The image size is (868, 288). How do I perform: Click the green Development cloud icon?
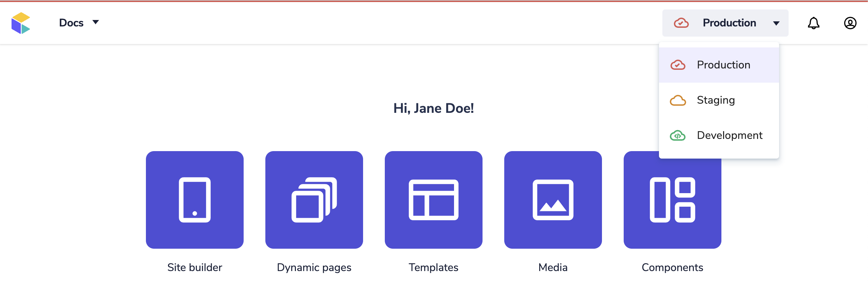click(x=678, y=136)
